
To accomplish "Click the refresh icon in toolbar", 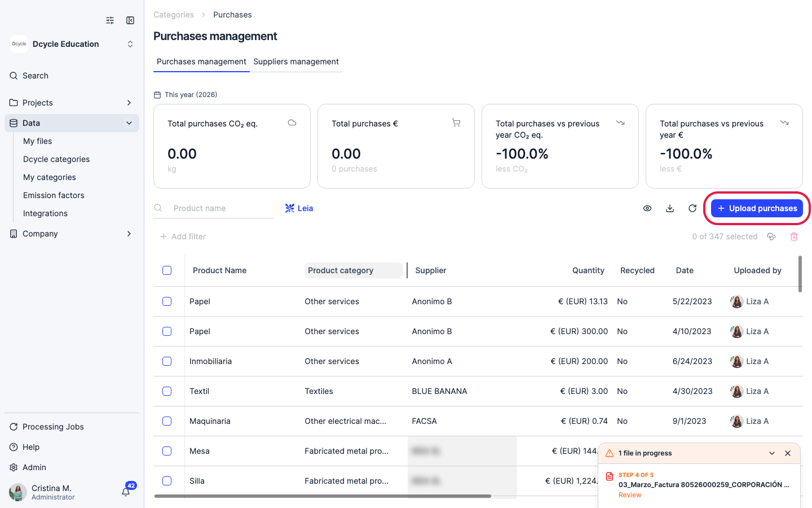I will [x=692, y=208].
